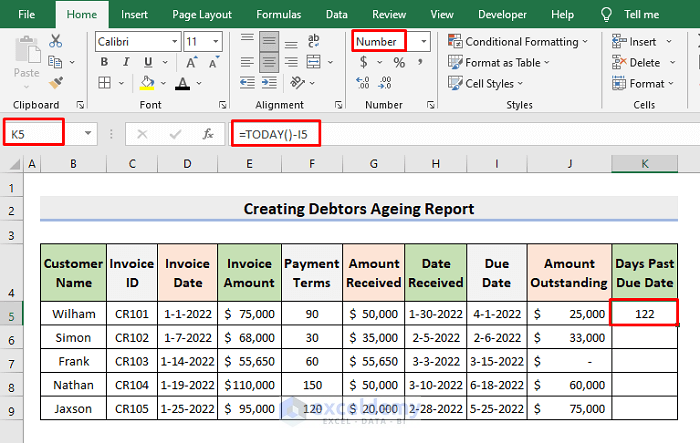Open the font name Calibri dropdown
The width and height of the screenshot is (700, 443).
click(x=174, y=41)
